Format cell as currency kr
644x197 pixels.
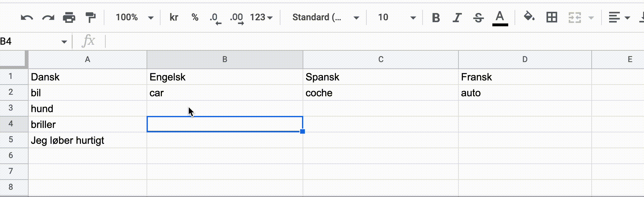(174, 17)
